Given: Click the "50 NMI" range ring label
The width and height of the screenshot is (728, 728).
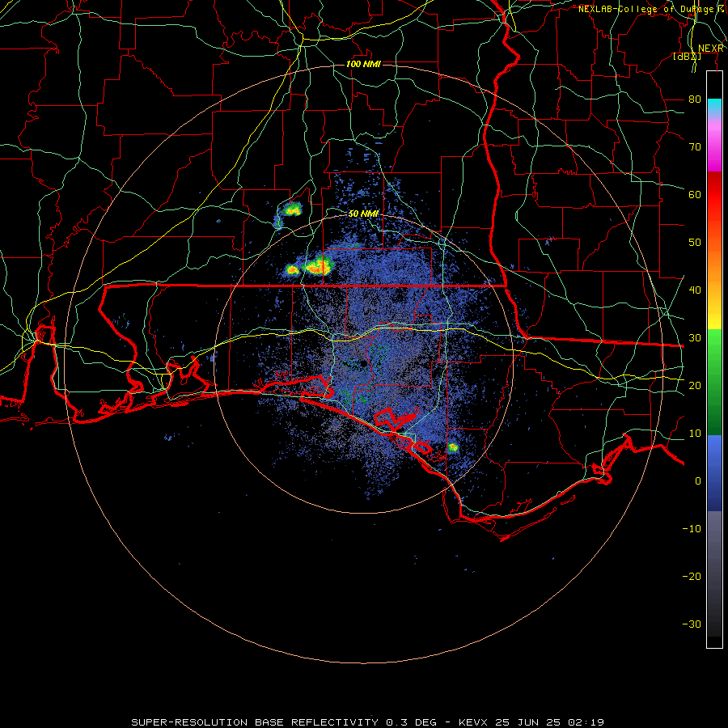Looking at the screenshot, I should click(x=363, y=214).
